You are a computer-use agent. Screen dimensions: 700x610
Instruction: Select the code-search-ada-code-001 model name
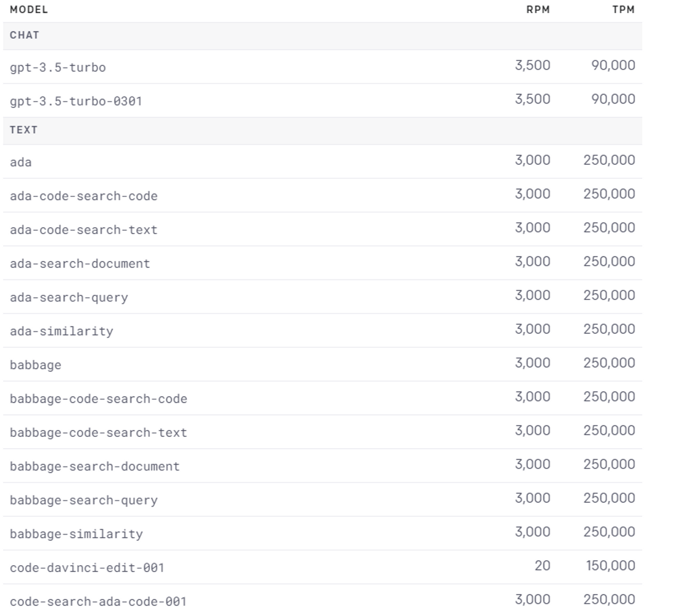[98, 602]
